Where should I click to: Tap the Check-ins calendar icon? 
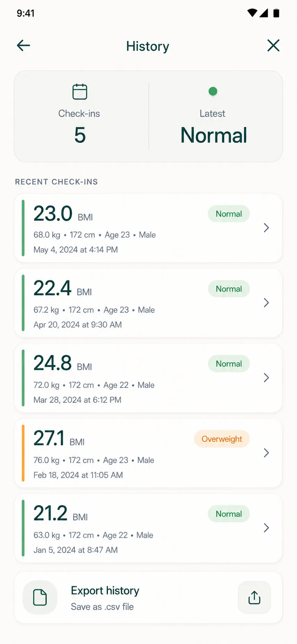click(79, 92)
